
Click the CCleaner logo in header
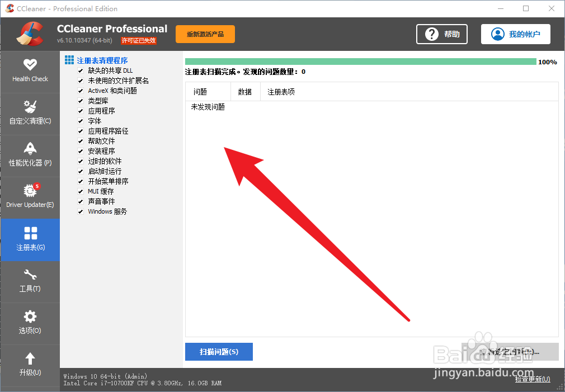coord(30,34)
